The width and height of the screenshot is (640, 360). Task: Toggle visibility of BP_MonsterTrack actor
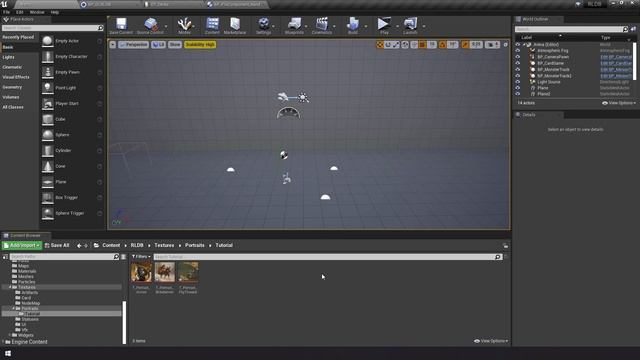pyautogui.click(x=518, y=69)
